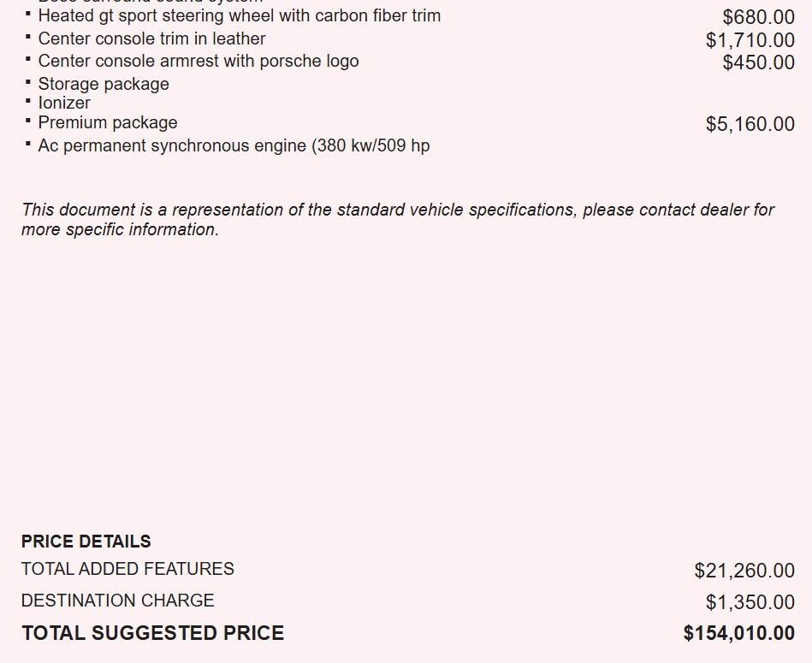Click the $1,350.00 destination charge amount
The image size is (812, 663).
click(750, 602)
